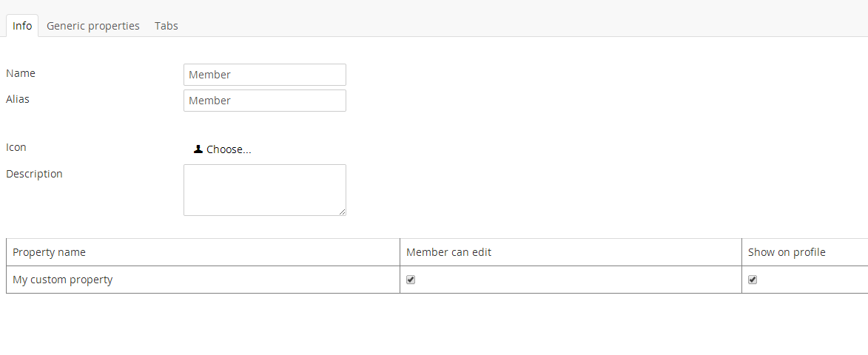This screenshot has width=868, height=355.
Task: Focus the Name input field
Action: 264,75
